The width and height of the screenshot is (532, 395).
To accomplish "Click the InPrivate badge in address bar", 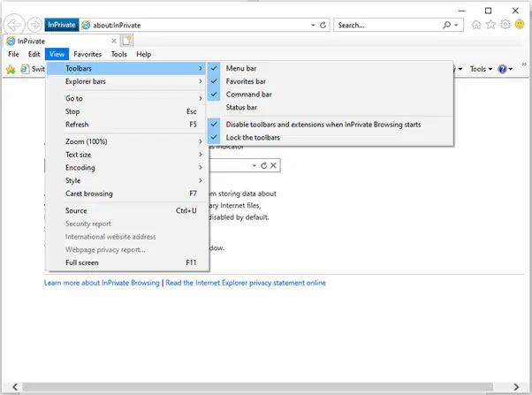I will coord(61,25).
